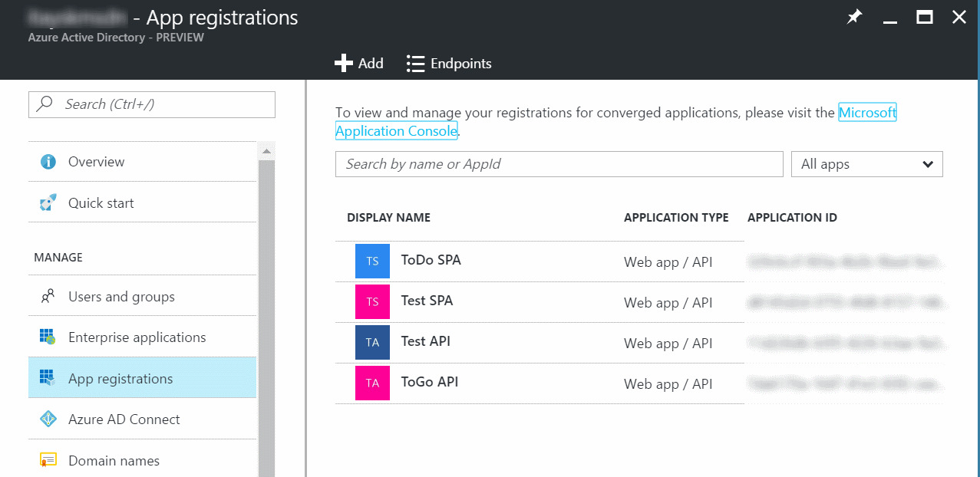Click the App registrations grid icon

pyautogui.click(x=48, y=379)
